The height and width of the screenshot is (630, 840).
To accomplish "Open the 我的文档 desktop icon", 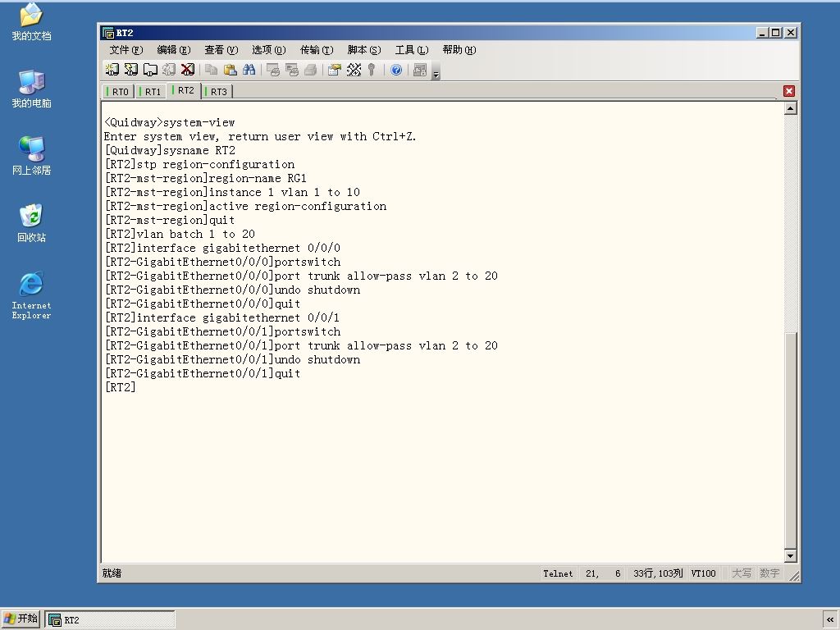I will [x=32, y=22].
